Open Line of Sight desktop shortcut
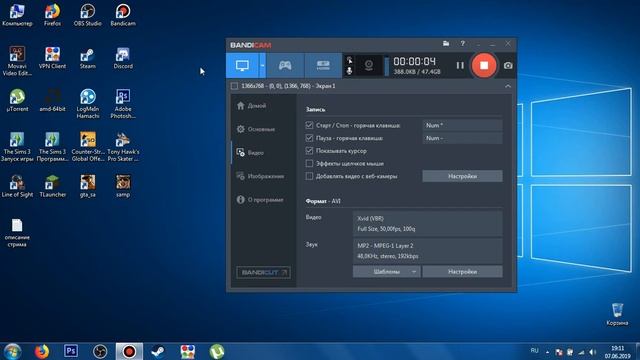 coord(17,186)
